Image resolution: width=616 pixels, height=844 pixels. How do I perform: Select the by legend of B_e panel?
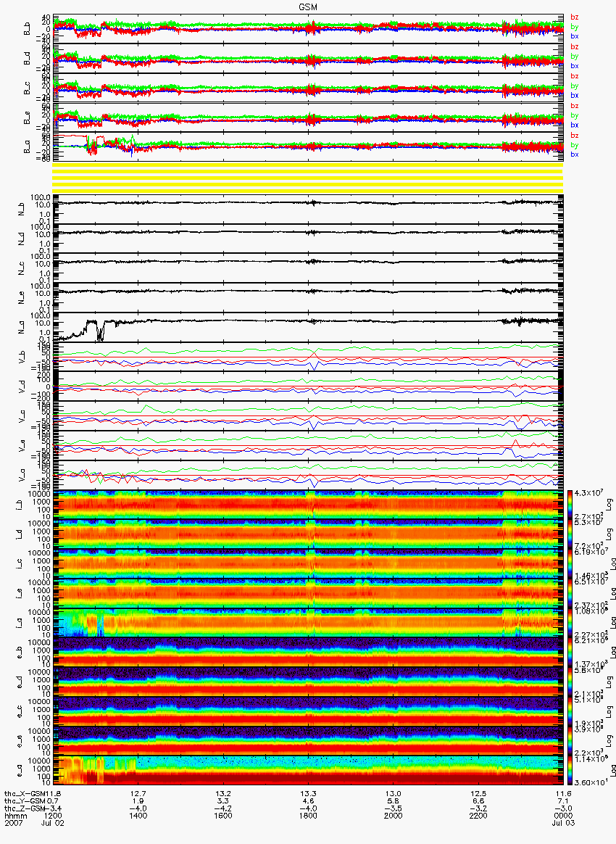tap(575, 115)
